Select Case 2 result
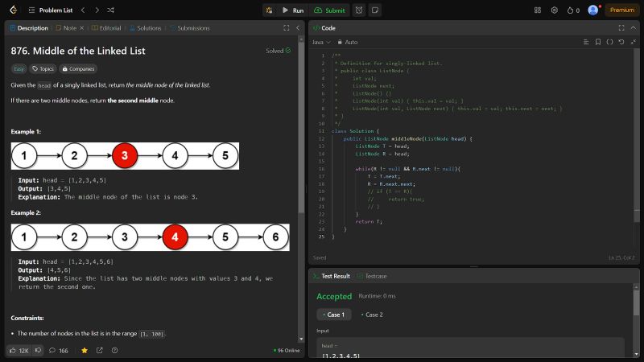 click(x=372, y=315)
